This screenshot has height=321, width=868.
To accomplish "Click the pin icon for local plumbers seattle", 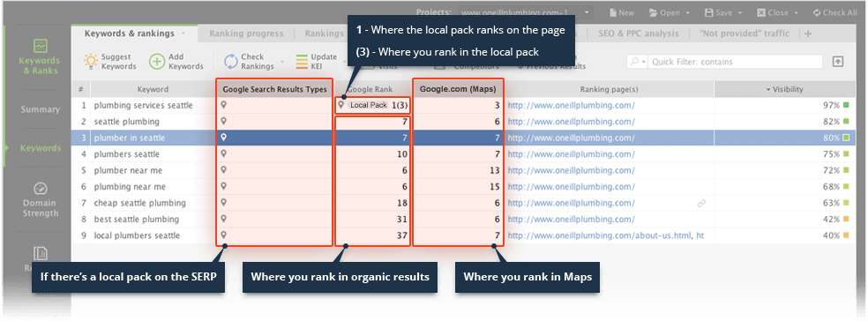I will tap(223, 235).
